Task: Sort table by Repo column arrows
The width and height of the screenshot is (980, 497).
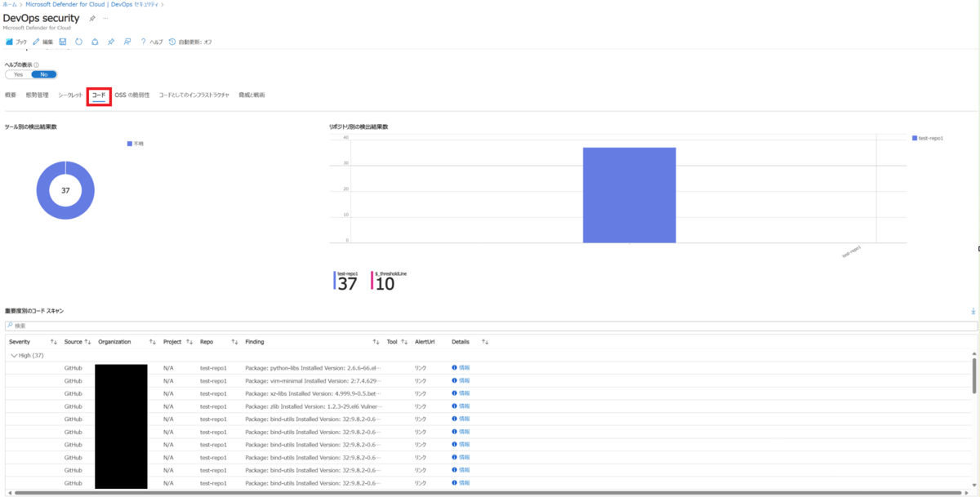Action: pyautogui.click(x=234, y=342)
